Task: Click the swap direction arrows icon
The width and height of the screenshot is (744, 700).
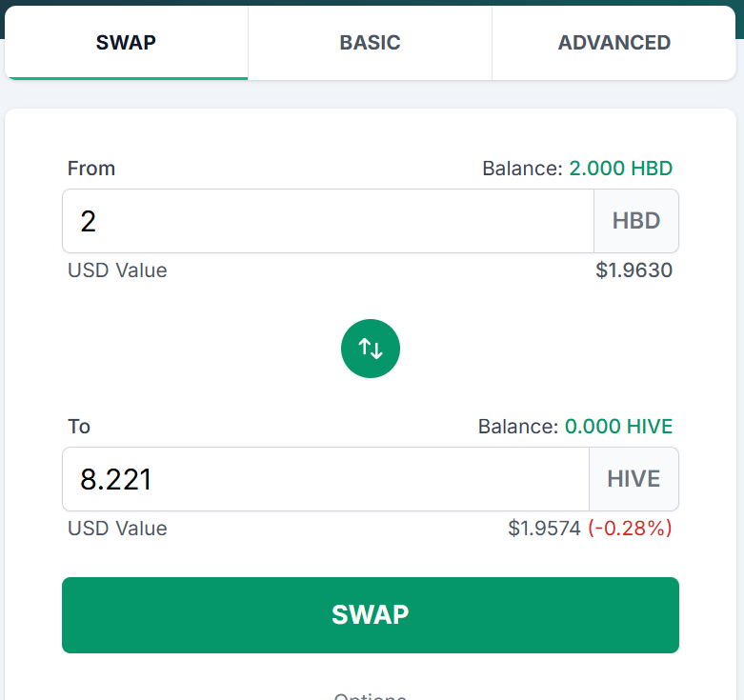Action: 371,349
